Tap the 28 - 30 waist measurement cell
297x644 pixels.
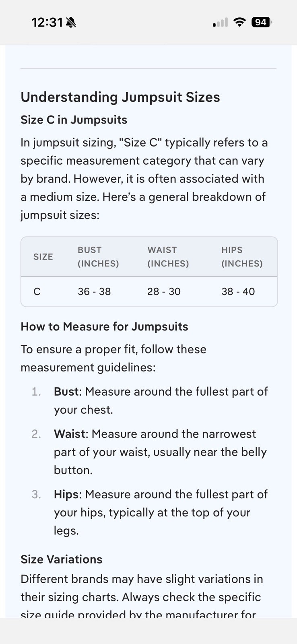pos(164,291)
